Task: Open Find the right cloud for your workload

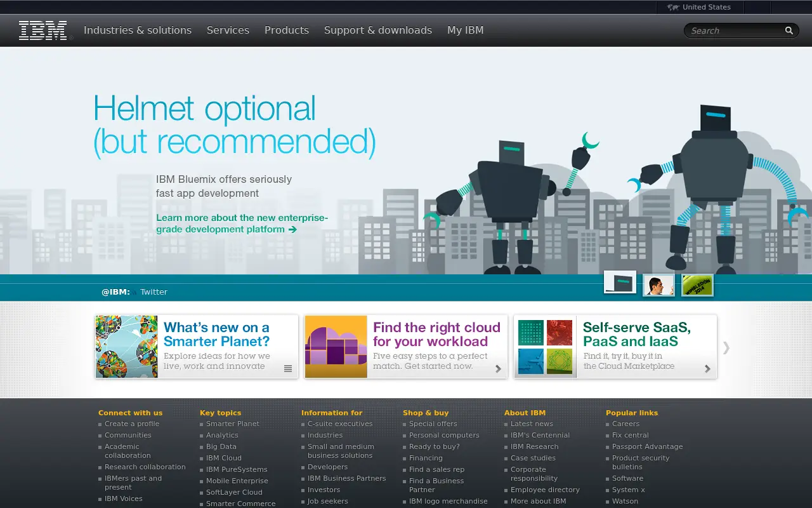Action: pyautogui.click(x=436, y=335)
